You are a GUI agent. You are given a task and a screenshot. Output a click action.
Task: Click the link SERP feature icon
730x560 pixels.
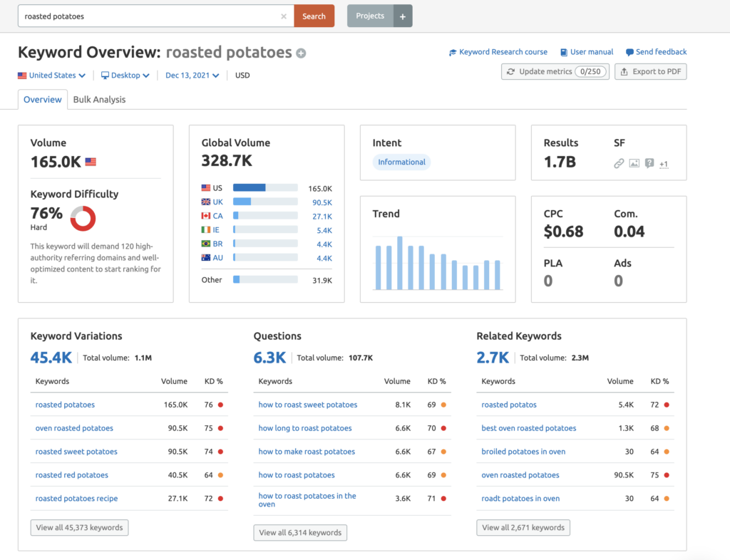(619, 163)
